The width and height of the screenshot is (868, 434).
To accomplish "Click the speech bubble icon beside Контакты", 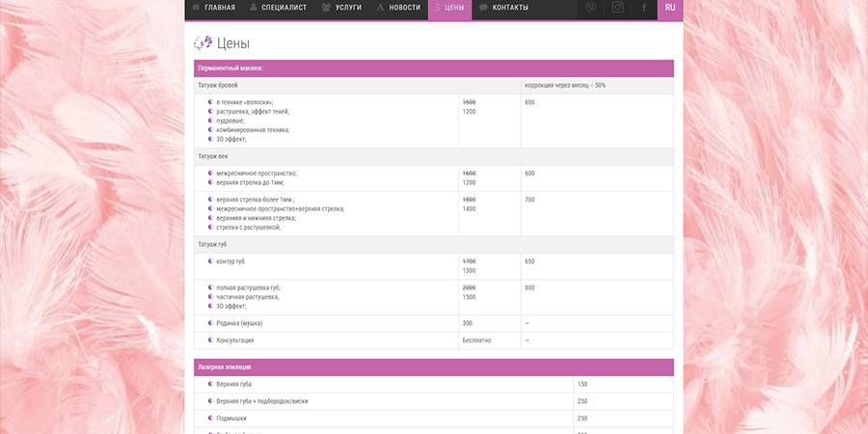I will point(483,8).
